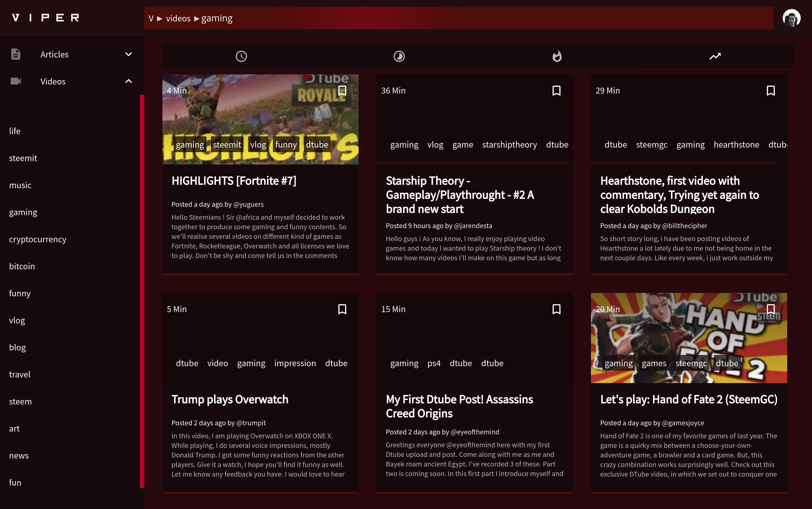This screenshot has height=509, width=812.
Task: Select the funny tag in sidebar
Action: [20, 294]
